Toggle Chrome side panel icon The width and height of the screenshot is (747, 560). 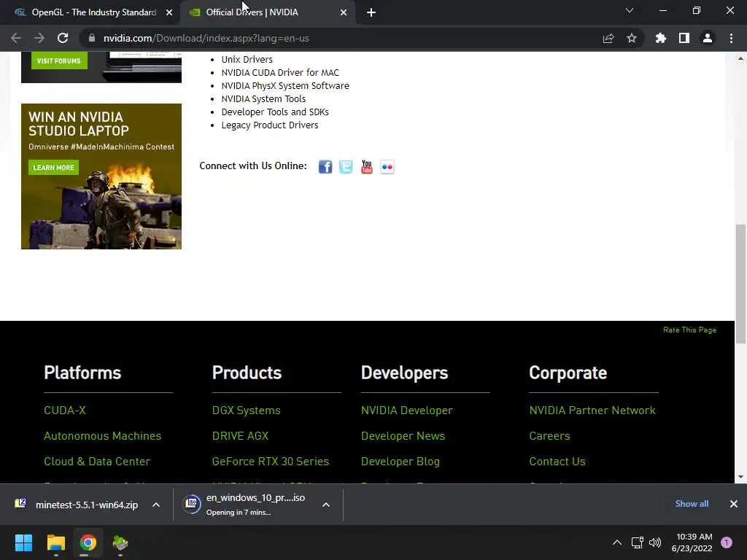[x=684, y=38]
